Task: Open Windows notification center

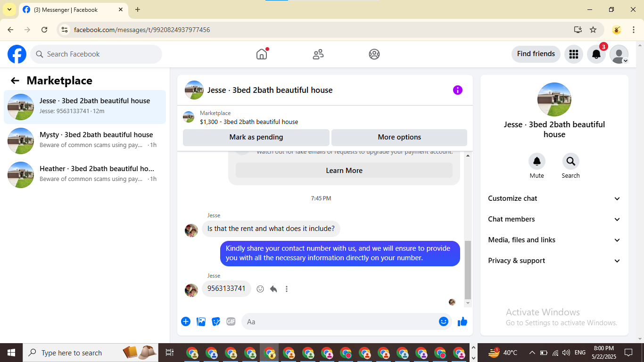Action: click(628, 353)
